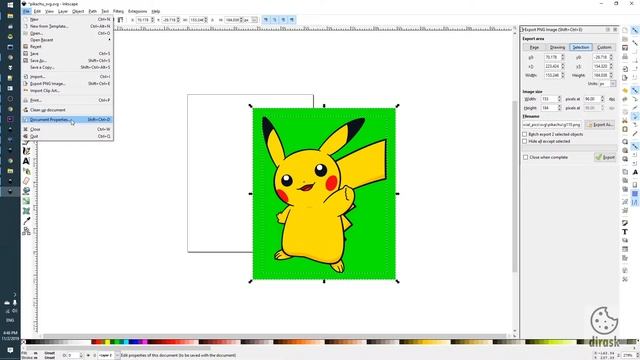
Task: Open the Filters menu
Action: (x=118, y=11)
